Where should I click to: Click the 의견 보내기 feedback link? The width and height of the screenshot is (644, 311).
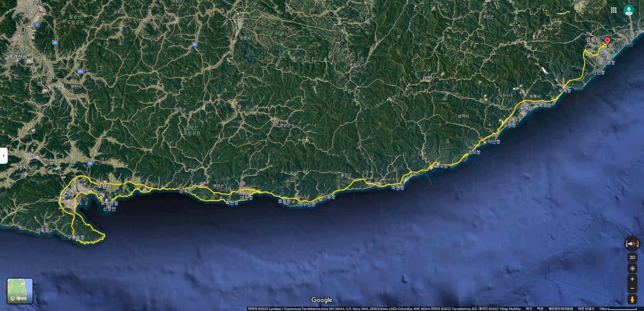coord(586,309)
